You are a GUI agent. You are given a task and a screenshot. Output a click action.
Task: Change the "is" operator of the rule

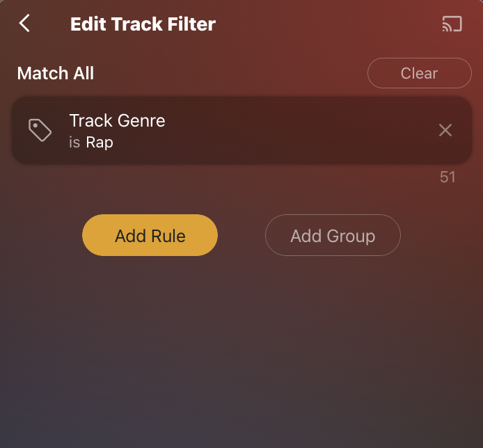coord(74,143)
